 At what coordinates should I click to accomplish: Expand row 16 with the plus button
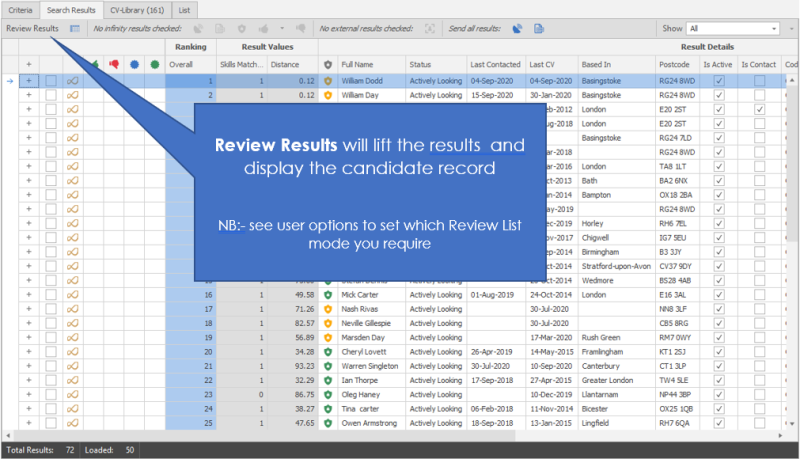[x=29, y=296]
